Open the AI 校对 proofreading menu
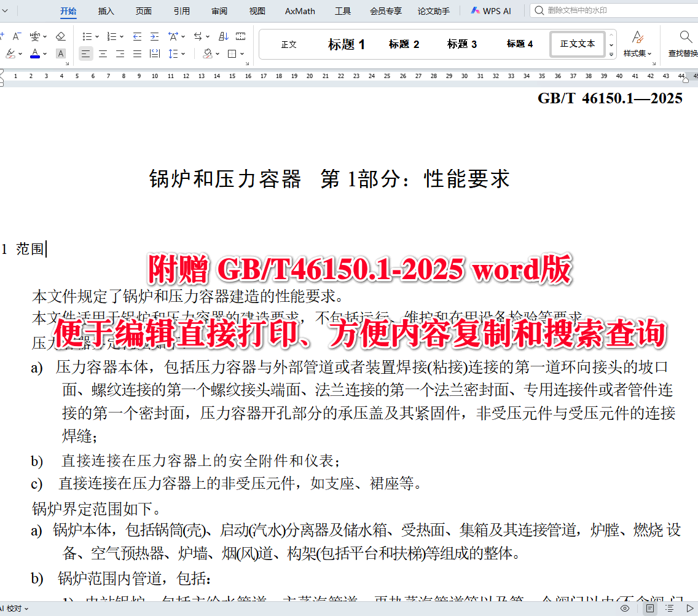The width and height of the screenshot is (698, 616). tap(14, 609)
